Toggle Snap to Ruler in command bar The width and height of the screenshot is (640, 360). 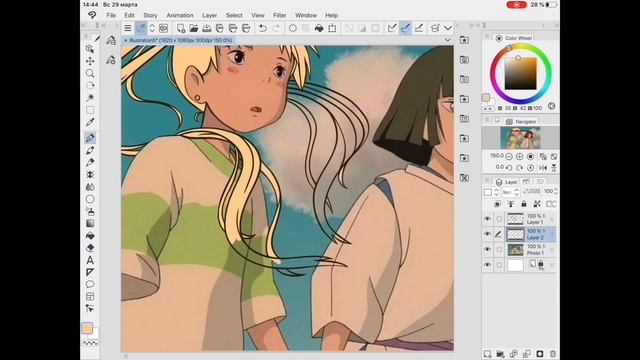point(392,28)
